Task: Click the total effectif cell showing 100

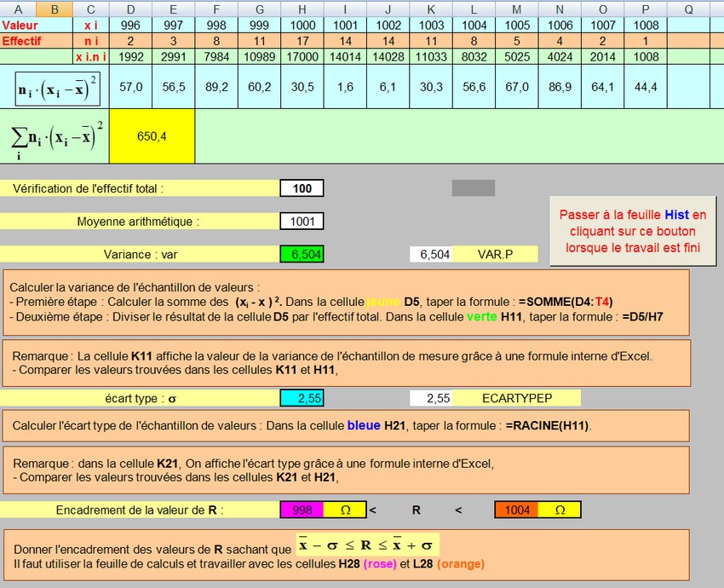Action: click(x=302, y=188)
